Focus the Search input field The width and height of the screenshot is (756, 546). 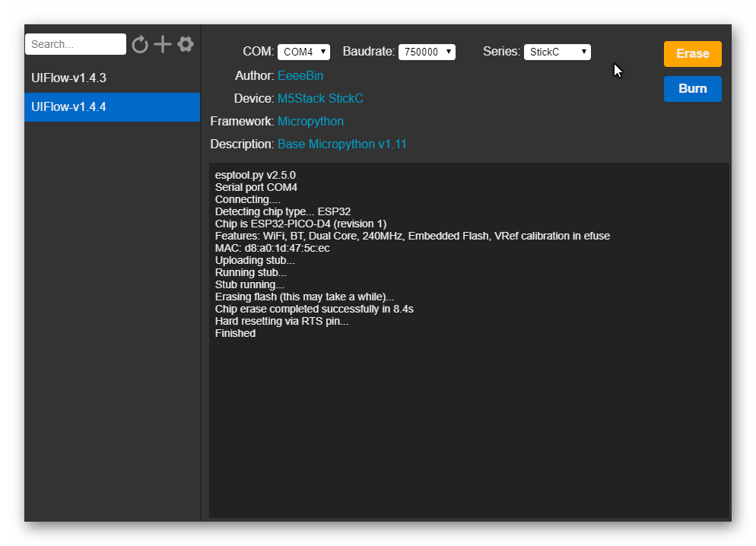[75, 44]
